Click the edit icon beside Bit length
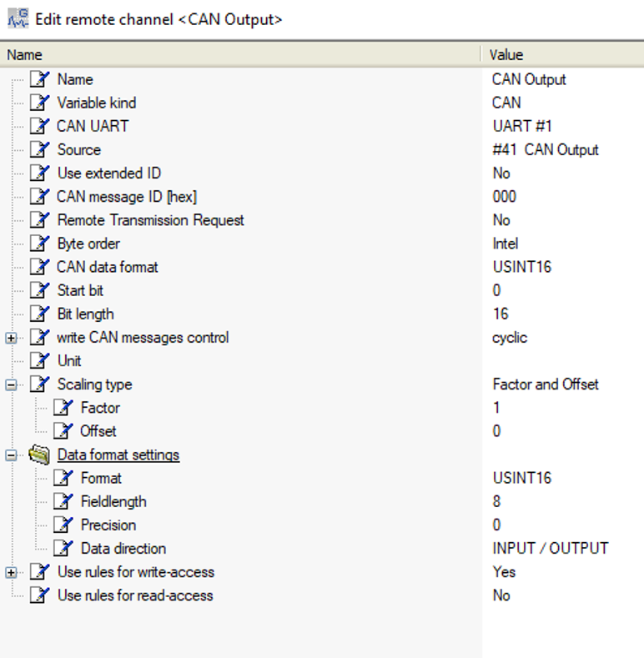The image size is (644, 658). click(x=40, y=314)
